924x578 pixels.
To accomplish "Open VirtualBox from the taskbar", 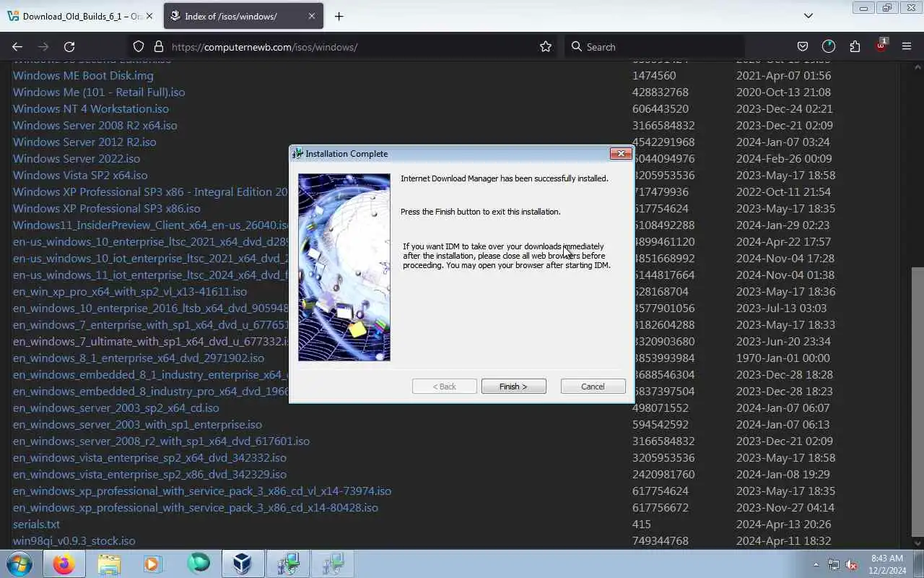I will click(243, 564).
